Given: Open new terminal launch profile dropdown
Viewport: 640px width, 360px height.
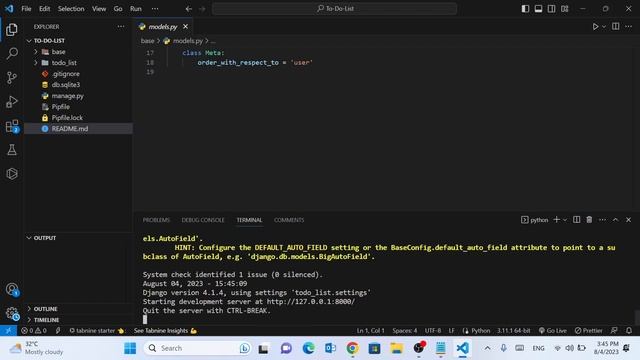Looking at the screenshot, I should (565, 220).
